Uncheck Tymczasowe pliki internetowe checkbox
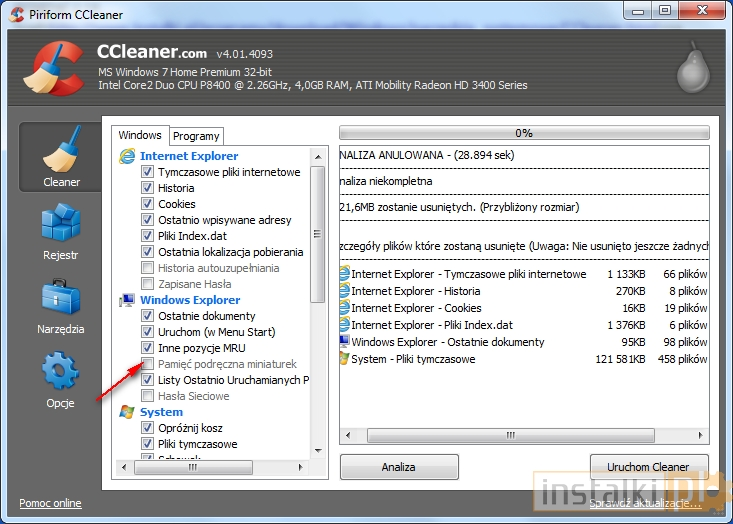This screenshot has width=733, height=524. point(147,172)
